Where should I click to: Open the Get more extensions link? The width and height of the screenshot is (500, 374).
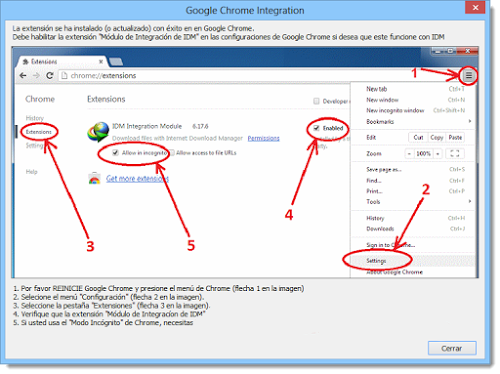pos(137,179)
